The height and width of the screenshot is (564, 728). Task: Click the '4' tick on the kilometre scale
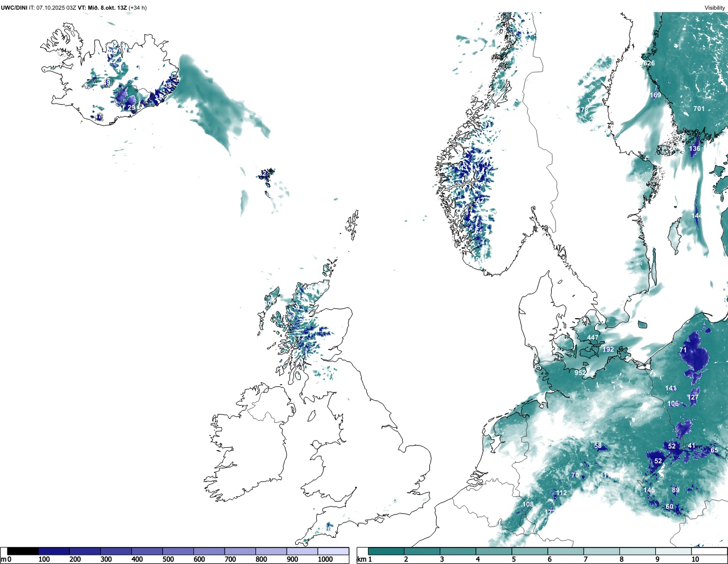click(x=478, y=559)
